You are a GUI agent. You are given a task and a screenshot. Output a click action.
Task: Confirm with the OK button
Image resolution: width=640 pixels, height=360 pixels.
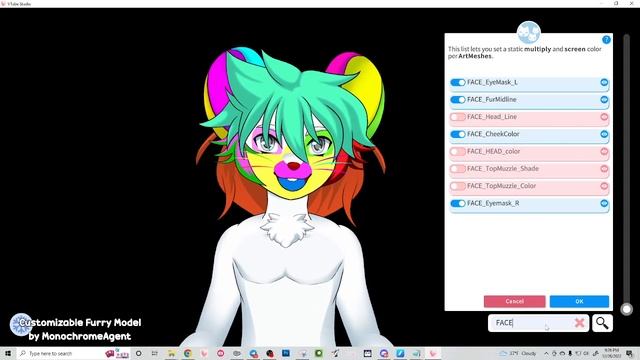579,301
